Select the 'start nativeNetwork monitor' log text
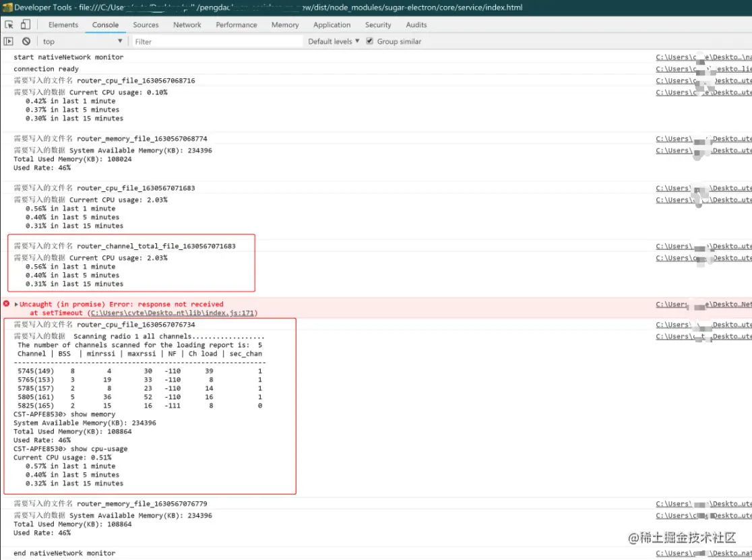The height and width of the screenshot is (560, 752). coord(68,57)
